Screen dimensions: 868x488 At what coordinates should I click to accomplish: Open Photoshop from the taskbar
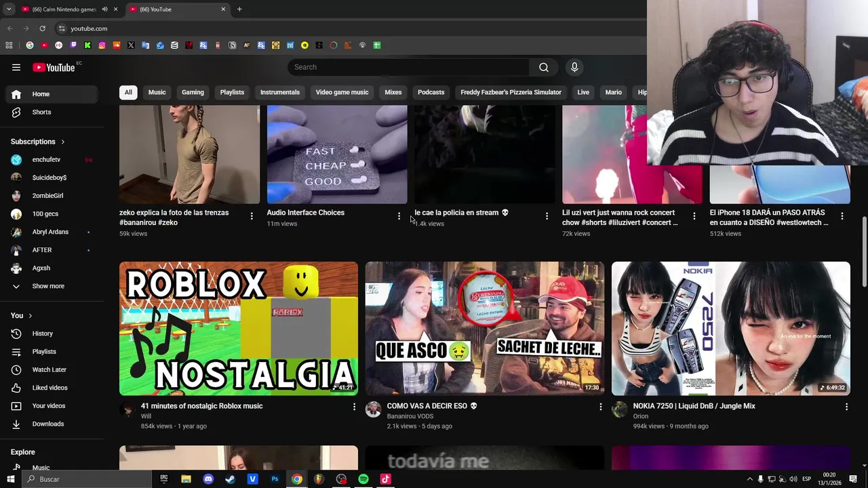(275, 479)
